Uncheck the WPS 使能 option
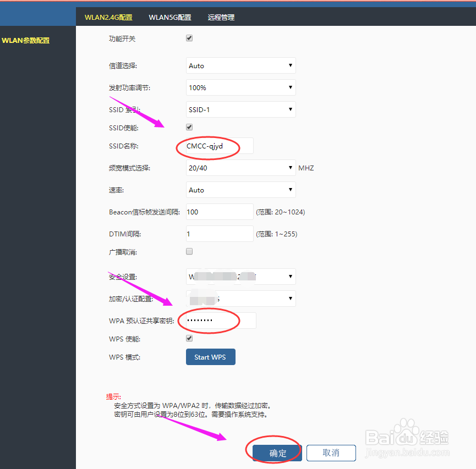 (189, 338)
